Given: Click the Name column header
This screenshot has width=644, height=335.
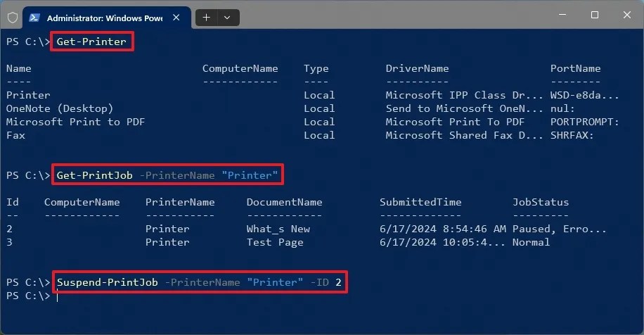Looking at the screenshot, I should click(18, 68).
